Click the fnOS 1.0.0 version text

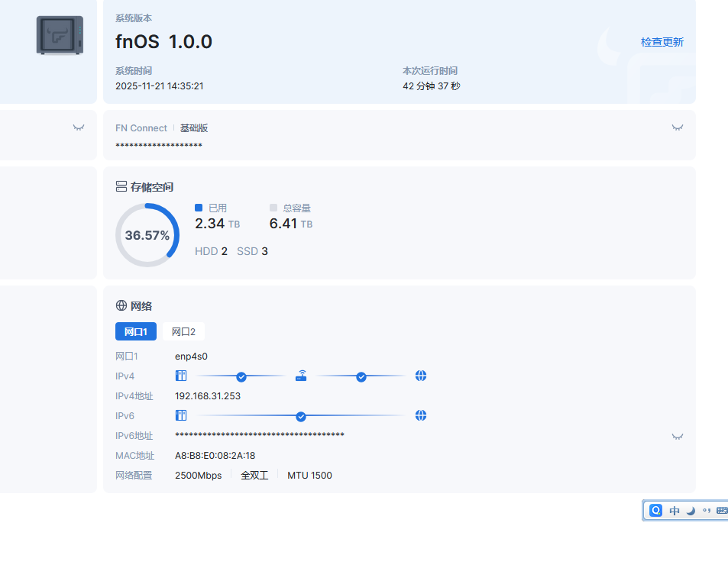(164, 42)
